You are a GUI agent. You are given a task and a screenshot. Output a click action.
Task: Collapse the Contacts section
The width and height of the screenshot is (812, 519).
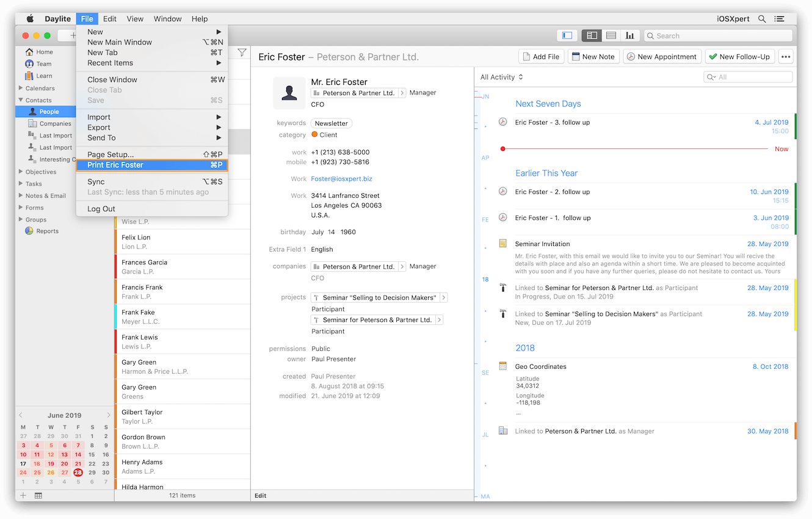tap(21, 100)
